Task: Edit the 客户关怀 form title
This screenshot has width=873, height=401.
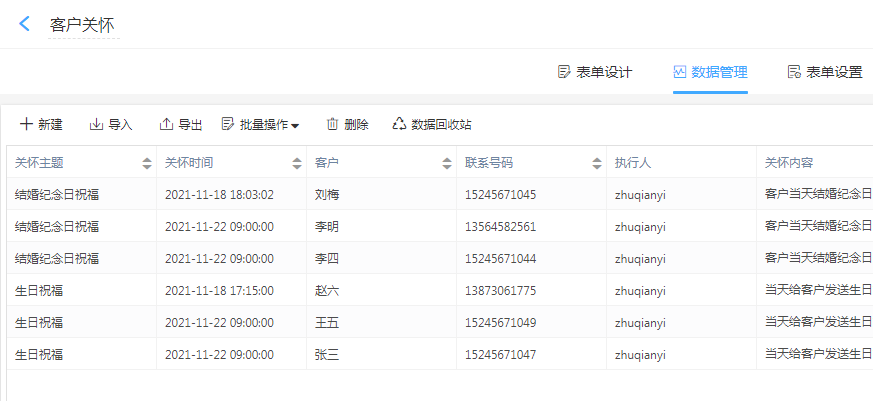Action: pos(82,25)
